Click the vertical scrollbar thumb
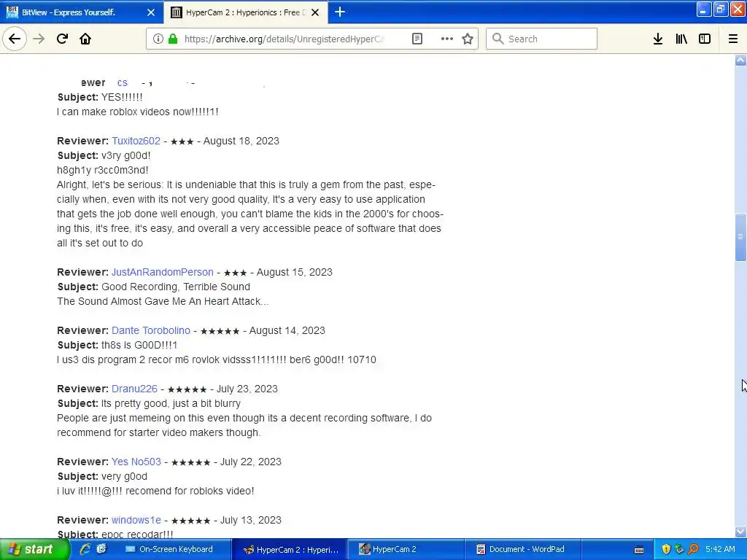The image size is (747, 560). 740,237
